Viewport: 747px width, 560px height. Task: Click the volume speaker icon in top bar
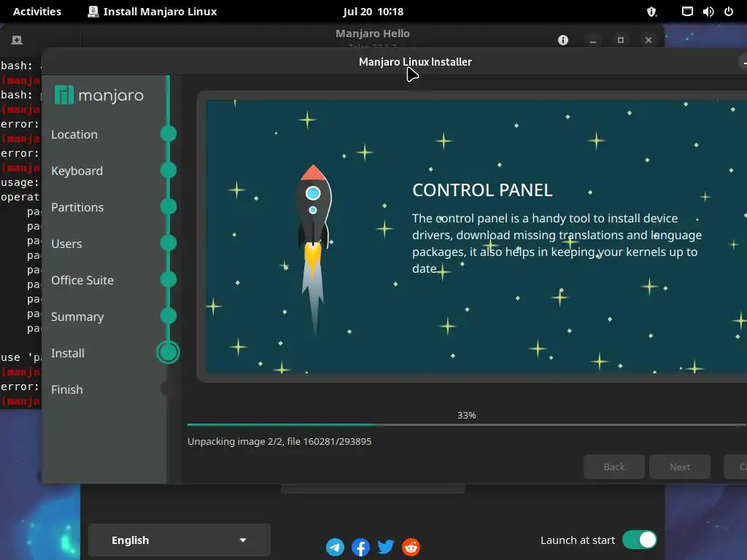708,12
